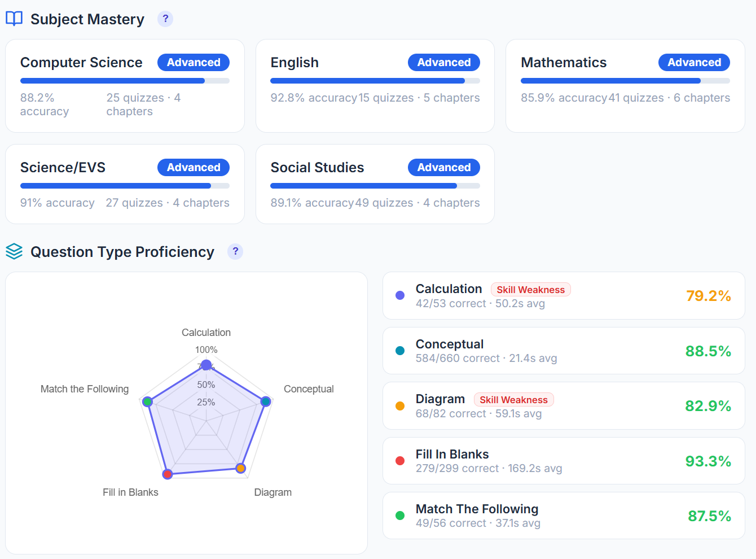
Task: Click the orange dot next to Diagram
Action: tap(399, 405)
